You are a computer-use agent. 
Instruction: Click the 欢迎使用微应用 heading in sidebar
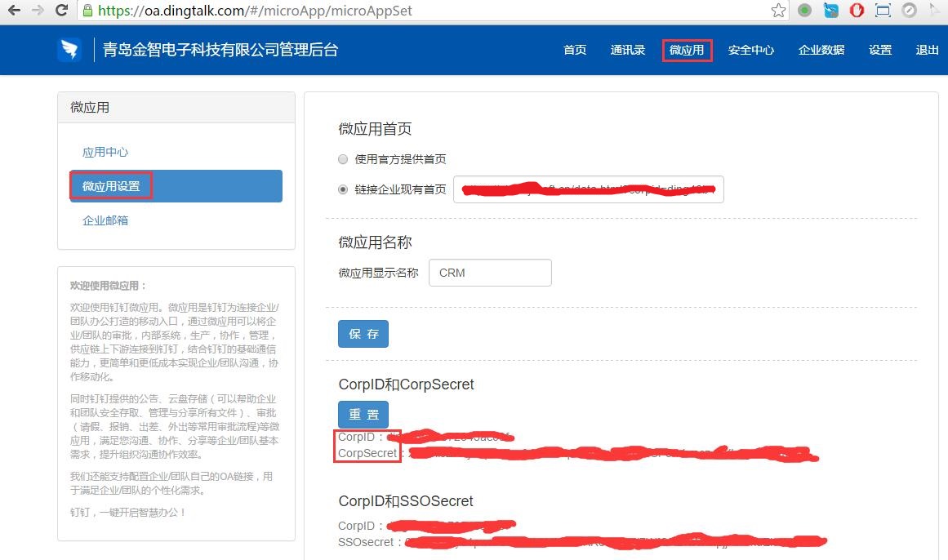(108, 286)
